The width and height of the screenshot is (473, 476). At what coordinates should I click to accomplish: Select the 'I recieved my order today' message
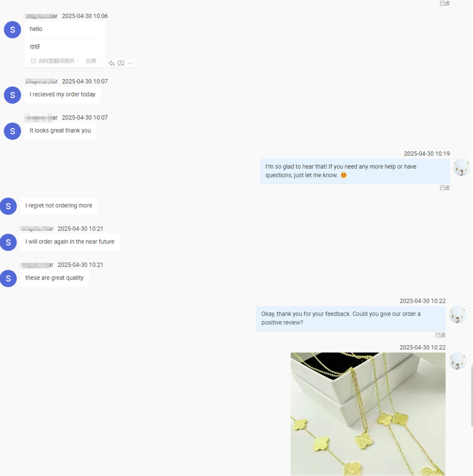(x=63, y=95)
